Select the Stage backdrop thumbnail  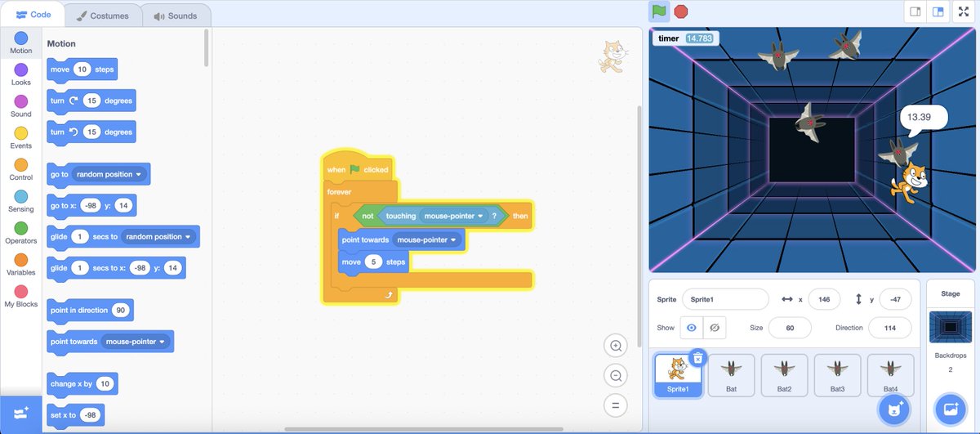950,327
